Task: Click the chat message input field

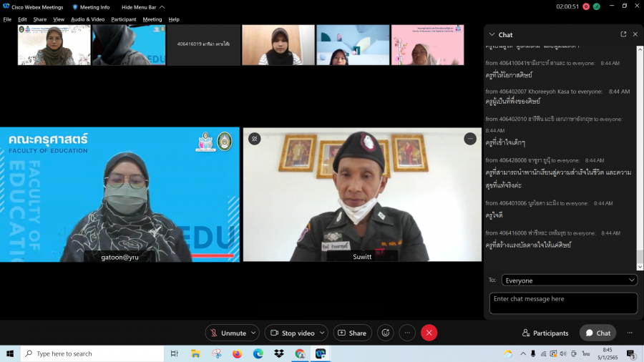Action: click(x=563, y=303)
